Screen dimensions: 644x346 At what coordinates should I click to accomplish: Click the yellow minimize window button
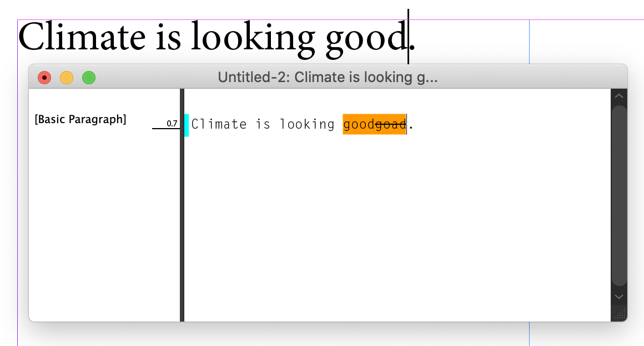pos(66,77)
